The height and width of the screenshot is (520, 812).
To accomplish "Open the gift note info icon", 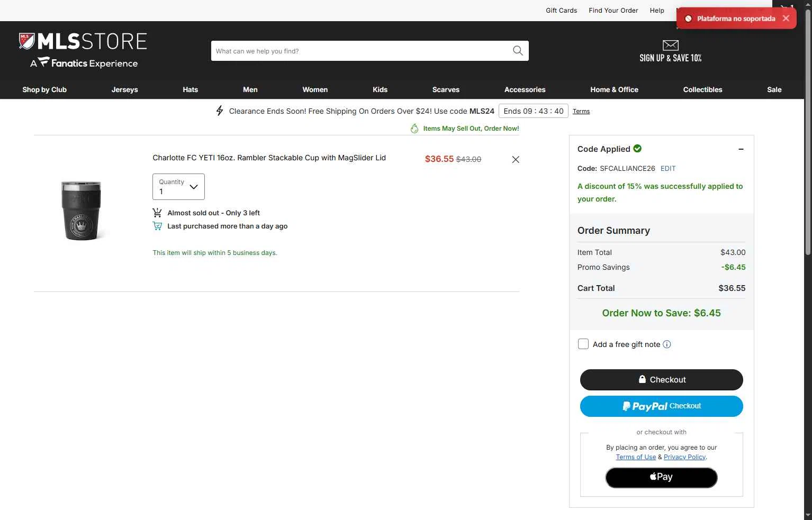I will [x=667, y=344].
